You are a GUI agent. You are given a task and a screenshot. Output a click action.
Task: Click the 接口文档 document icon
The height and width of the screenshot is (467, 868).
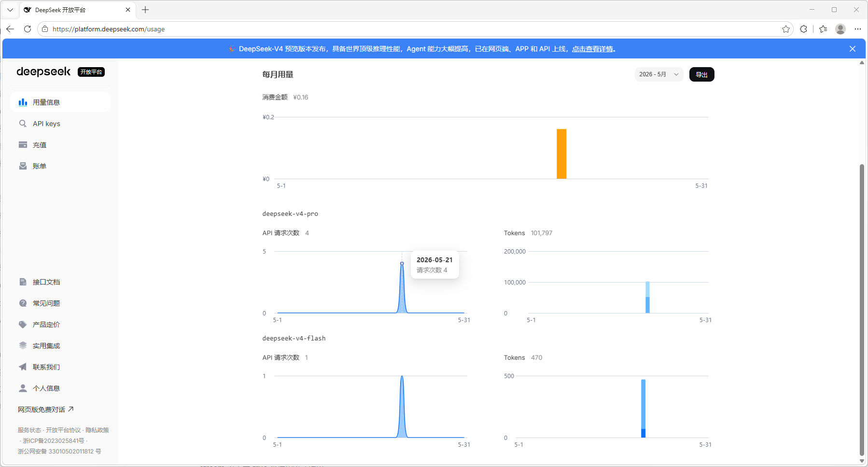(x=23, y=282)
